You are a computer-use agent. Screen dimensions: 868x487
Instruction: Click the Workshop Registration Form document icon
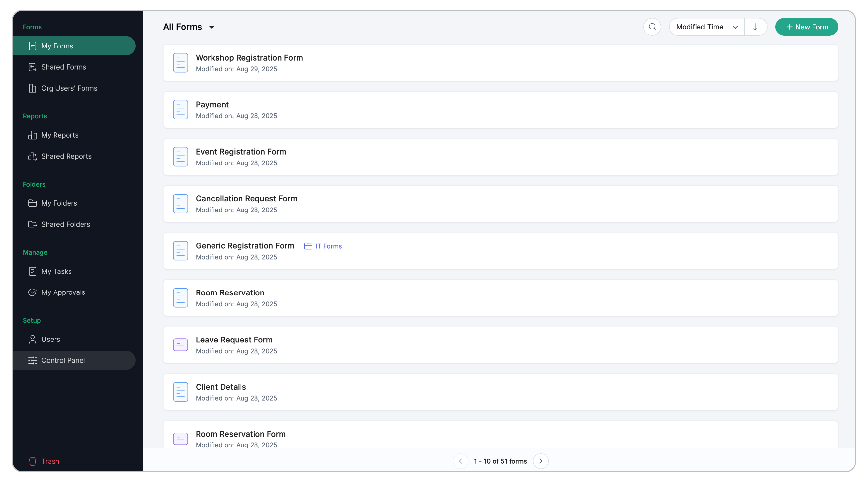(x=180, y=63)
